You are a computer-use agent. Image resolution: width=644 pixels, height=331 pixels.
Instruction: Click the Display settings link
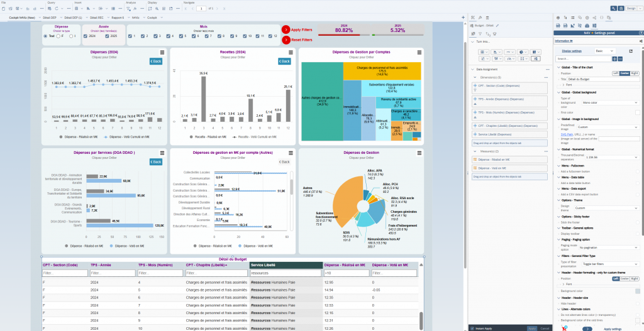572,51
